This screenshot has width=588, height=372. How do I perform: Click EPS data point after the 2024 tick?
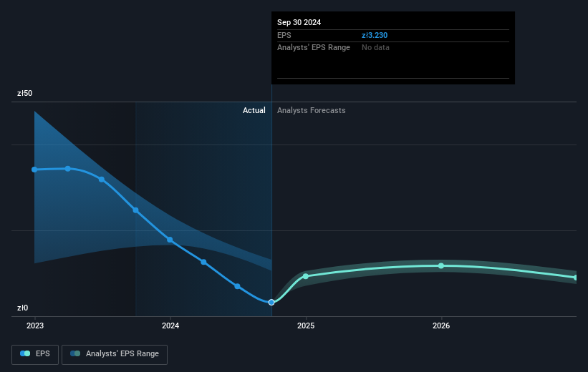[203, 262]
